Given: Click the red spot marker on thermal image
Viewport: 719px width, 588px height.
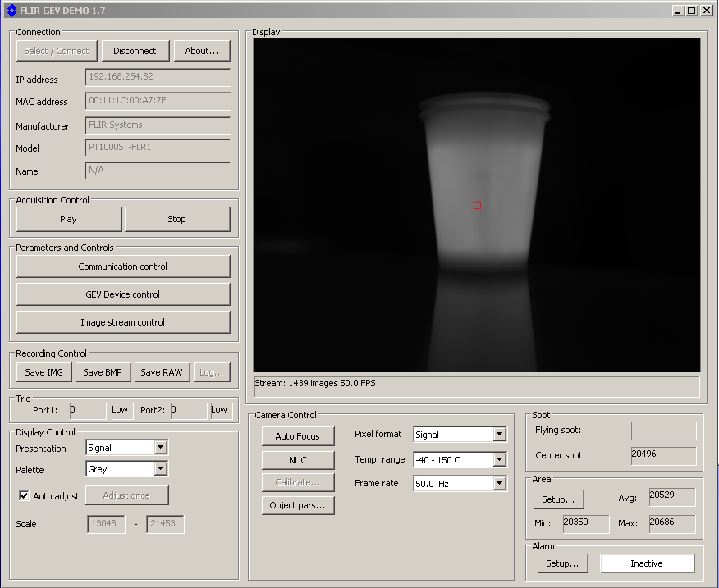Looking at the screenshot, I should [x=477, y=205].
